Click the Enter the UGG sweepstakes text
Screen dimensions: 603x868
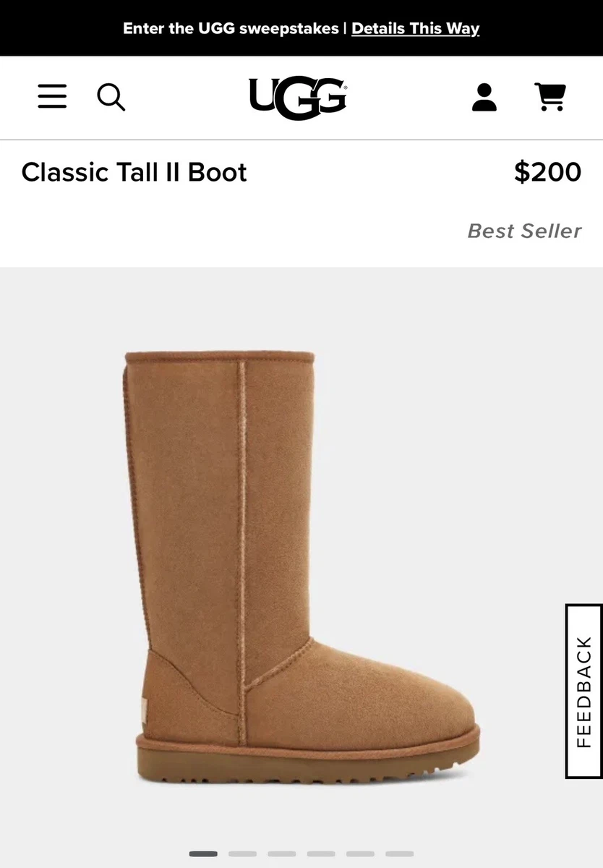tap(231, 28)
